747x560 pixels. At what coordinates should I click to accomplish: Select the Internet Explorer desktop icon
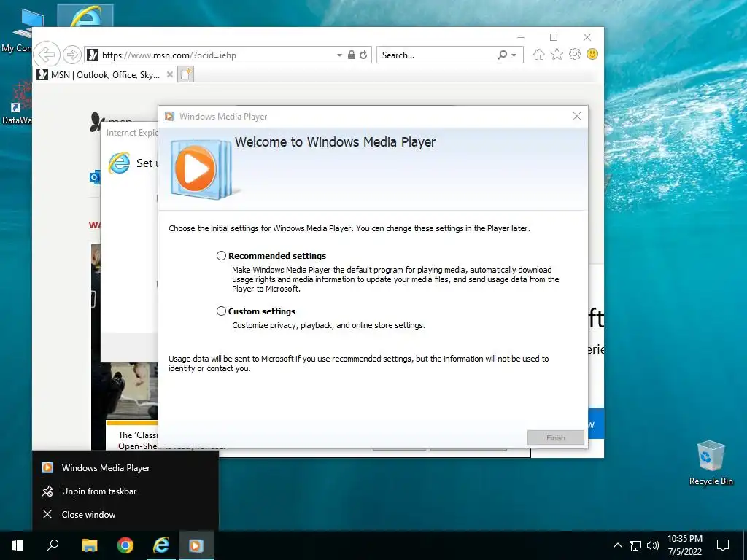click(86, 16)
